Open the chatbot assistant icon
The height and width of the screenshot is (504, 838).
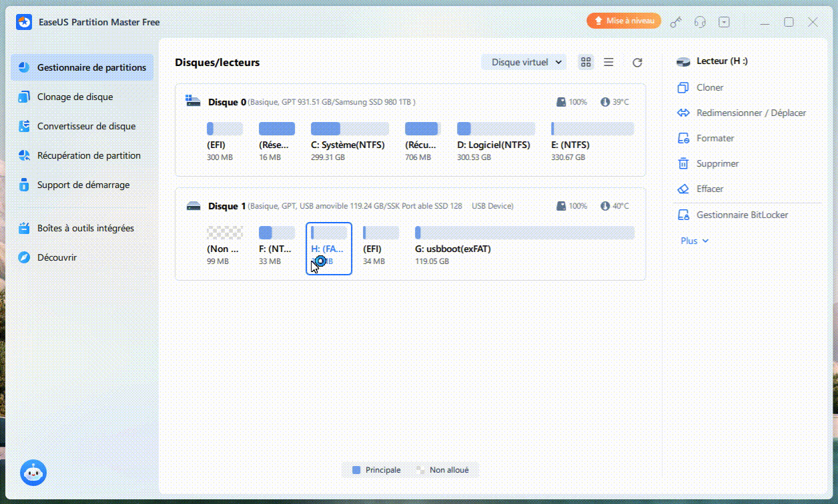[x=33, y=473]
